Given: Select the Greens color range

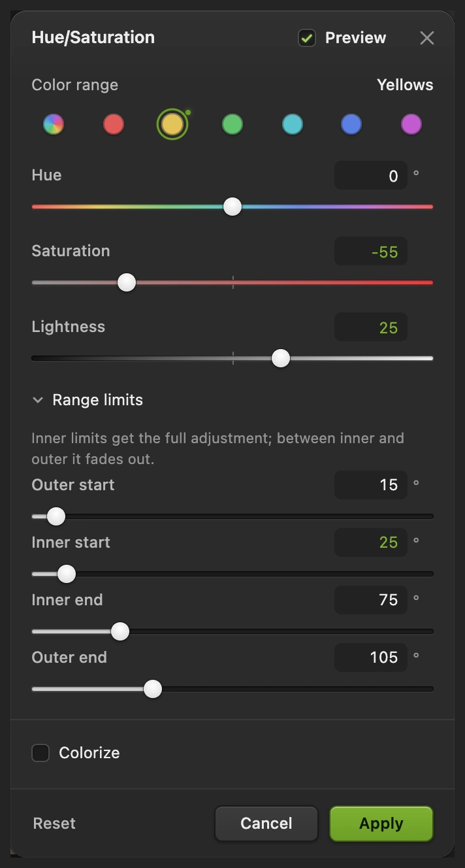Looking at the screenshot, I should coord(232,124).
